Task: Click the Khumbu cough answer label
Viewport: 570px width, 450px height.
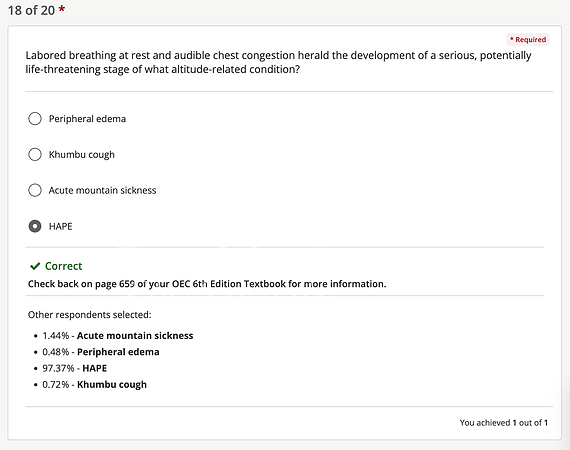Action: point(82,155)
